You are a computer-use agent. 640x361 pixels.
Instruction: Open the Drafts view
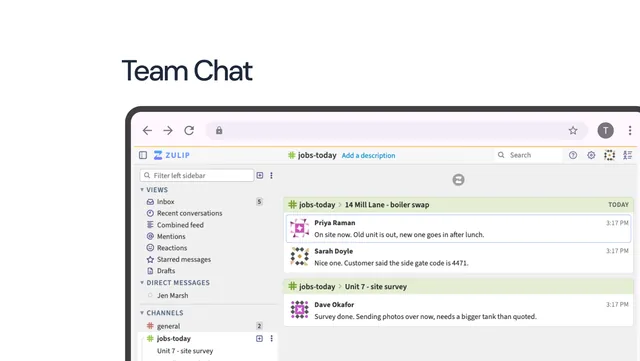[x=166, y=271]
